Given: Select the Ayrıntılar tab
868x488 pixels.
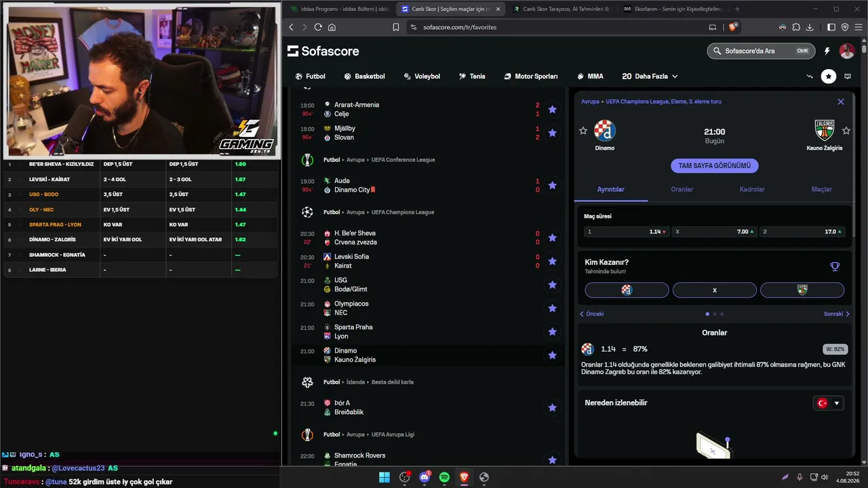Looking at the screenshot, I should pyautogui.click(x=610, y=189).
